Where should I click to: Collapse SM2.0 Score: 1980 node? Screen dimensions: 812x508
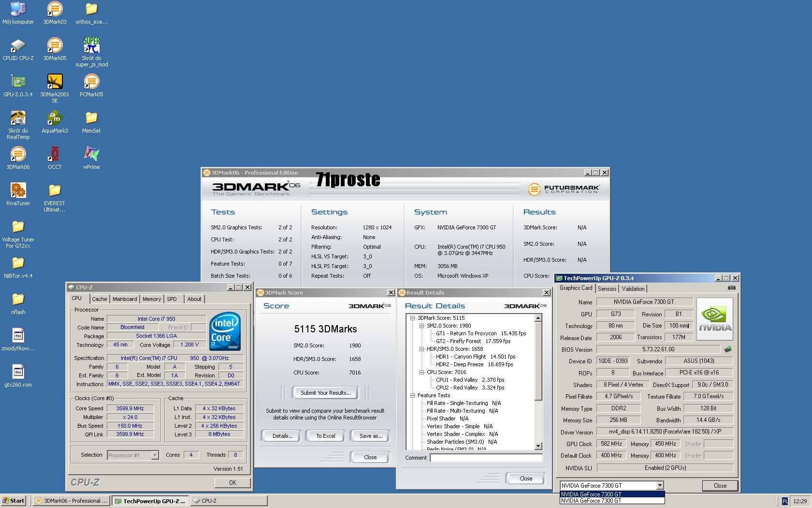[x=422, y=326]
